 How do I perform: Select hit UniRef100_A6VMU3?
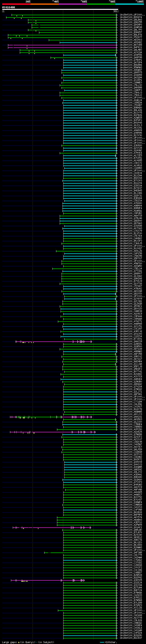coord(131,419)
